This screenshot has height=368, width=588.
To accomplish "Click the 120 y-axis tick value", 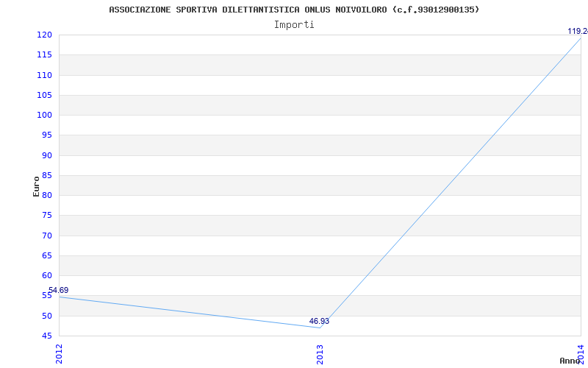I will click(x=44, y=35).
